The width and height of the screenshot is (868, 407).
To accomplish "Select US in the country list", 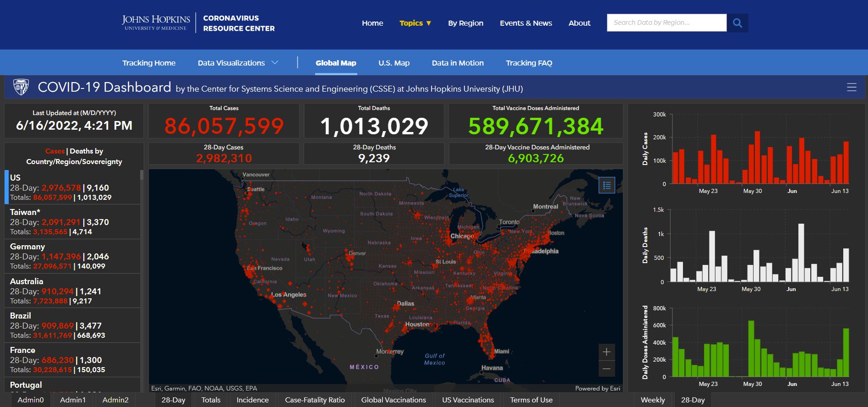I will coord(72,187).
